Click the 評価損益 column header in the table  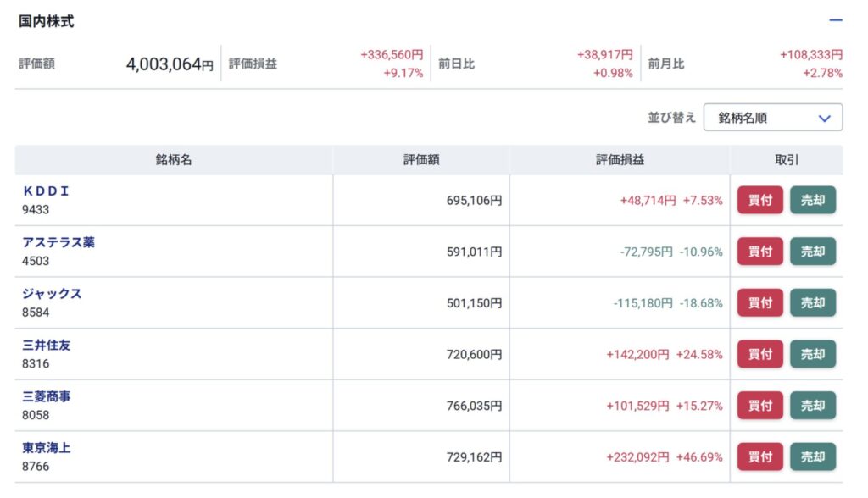620,160
